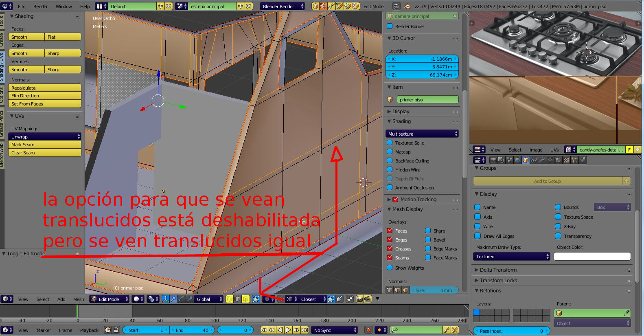Image resolution: width=644 pixels, height=336 pixels.
Task: Open the No Sync playback dropdown
Action: [x=335, y=330]
